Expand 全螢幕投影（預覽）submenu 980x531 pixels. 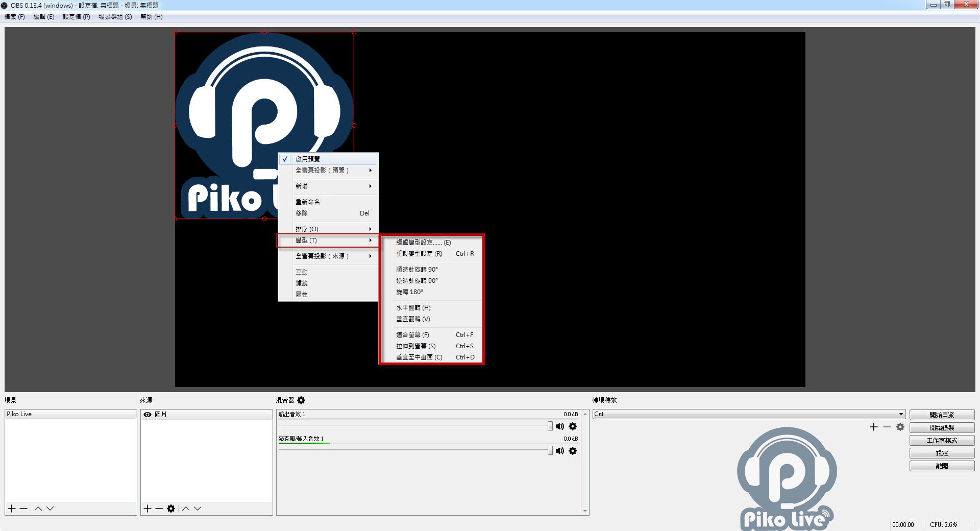pyautogui.click(x=328, y=171)
